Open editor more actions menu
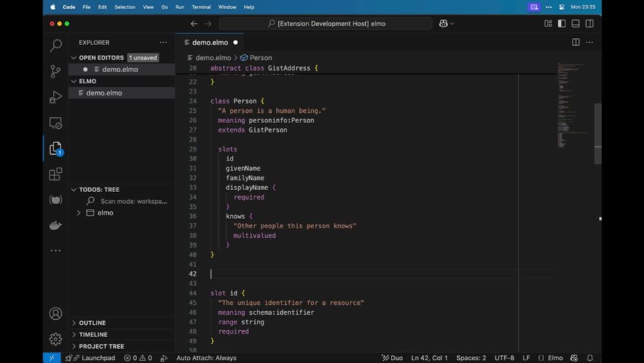Screen dimensions: 644x363 click(589, 43)
